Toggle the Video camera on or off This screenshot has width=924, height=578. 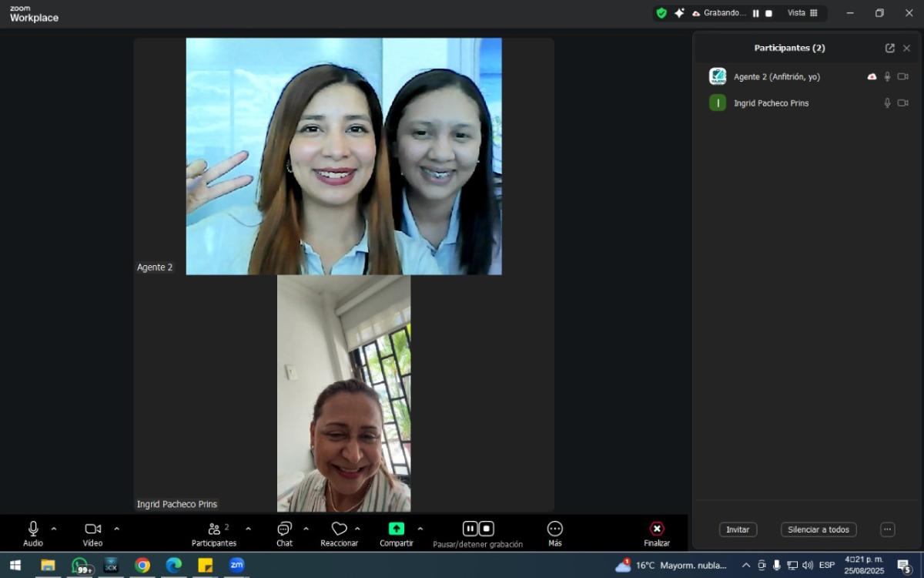(92, 529)
